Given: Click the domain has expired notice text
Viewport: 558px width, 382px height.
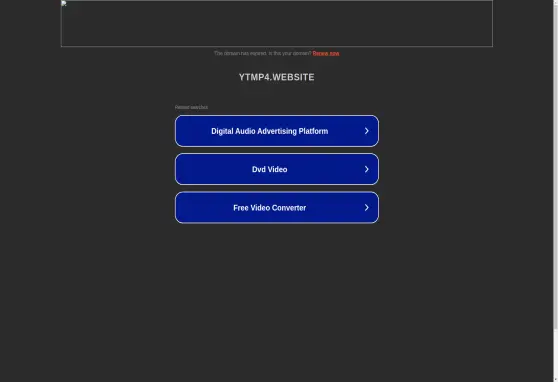Looking at the screenshot, I should (x=263, y=53).
